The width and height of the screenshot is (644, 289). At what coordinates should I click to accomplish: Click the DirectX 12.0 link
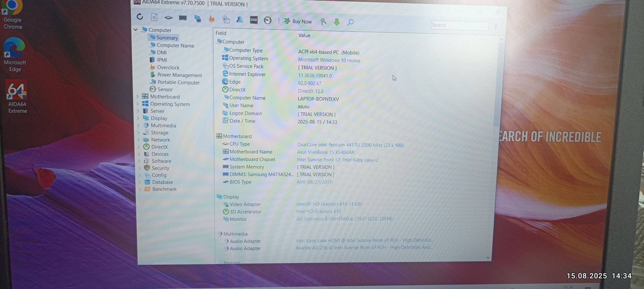[x=310, y=91]
